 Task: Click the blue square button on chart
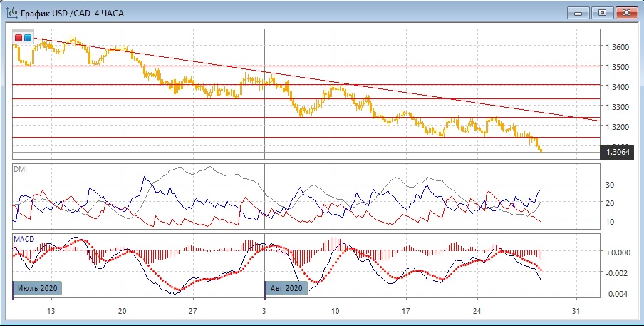point(28,37)
